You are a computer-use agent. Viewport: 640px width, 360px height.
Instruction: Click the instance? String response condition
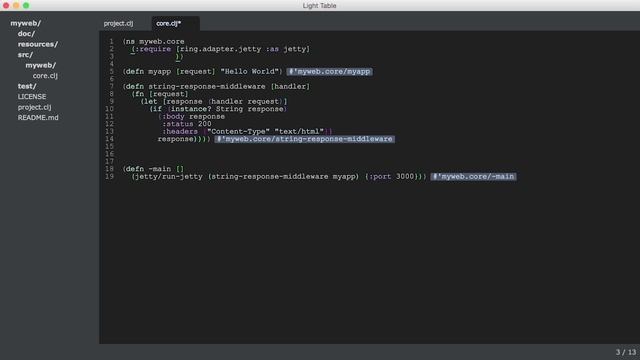click(227, 109)
